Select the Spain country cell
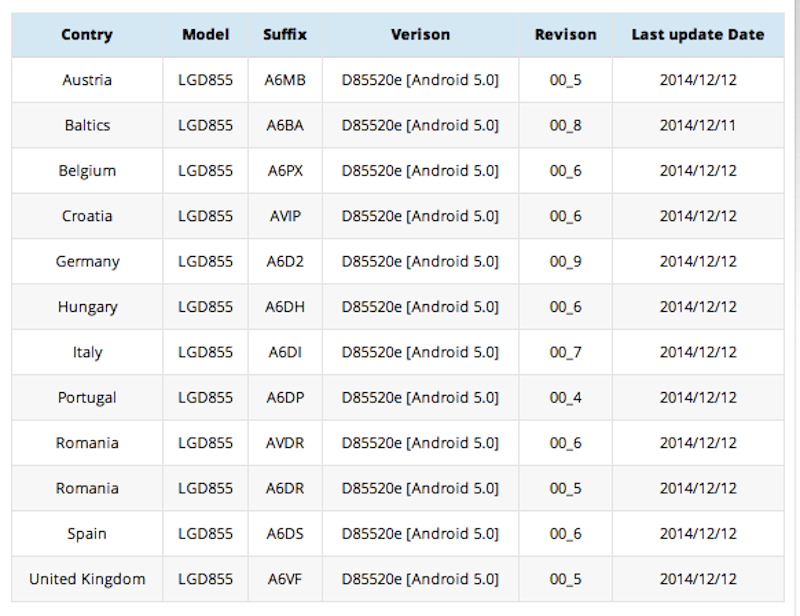This screenshot has height=616, width=800. pyautogui.click(x=87, y=534)
